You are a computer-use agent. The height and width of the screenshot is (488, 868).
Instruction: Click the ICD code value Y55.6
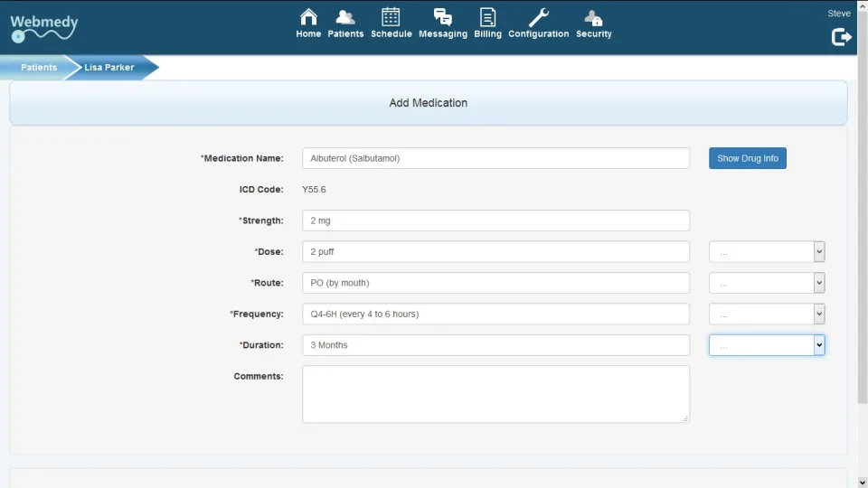(x=314, y=189)
